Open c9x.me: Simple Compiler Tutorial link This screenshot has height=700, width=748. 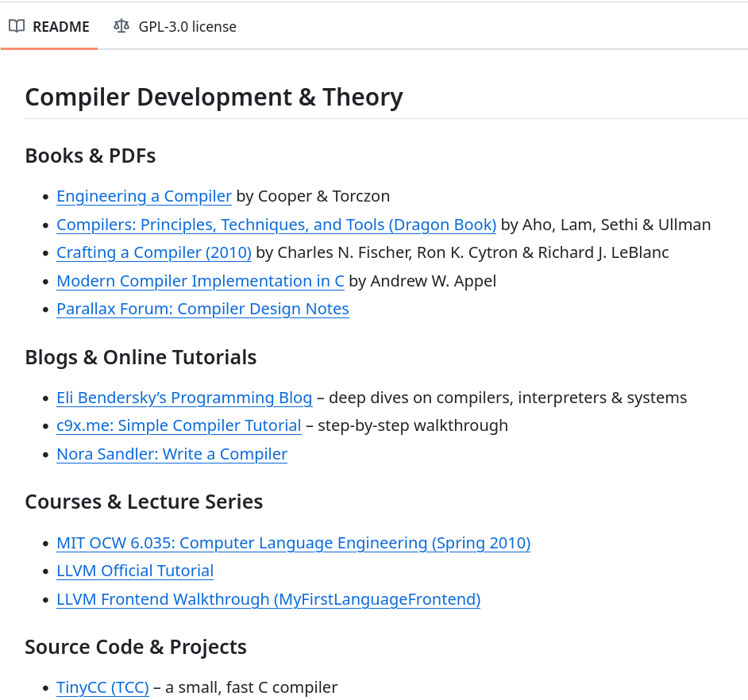coord(179,425)
